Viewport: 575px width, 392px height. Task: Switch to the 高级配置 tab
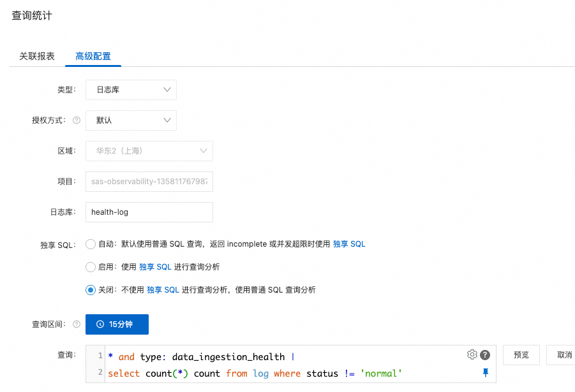(x=93, y=56)
